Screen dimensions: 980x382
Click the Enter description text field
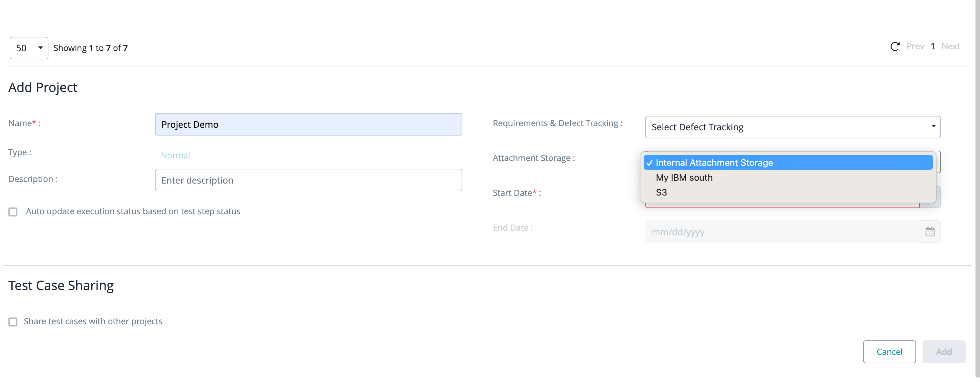[308, 180]
